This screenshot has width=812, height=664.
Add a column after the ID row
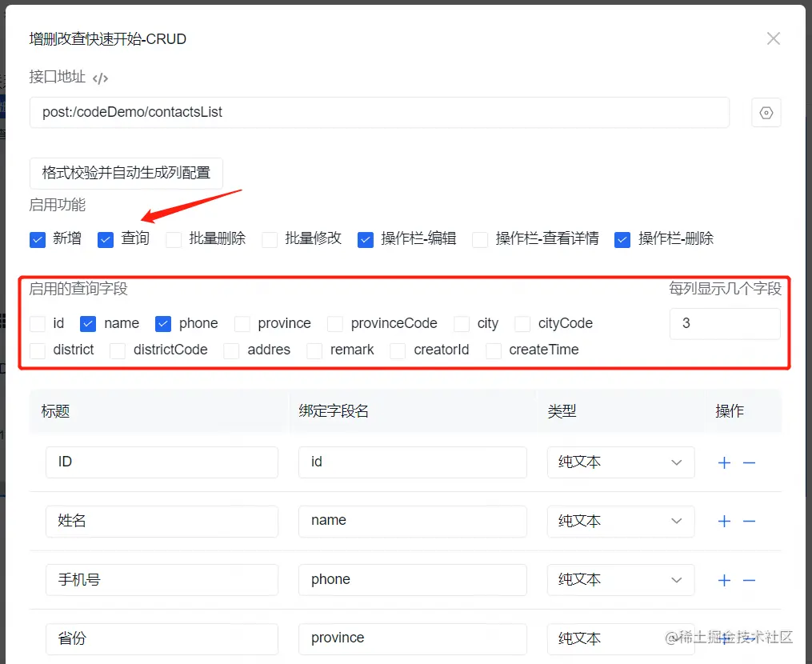tap(723, 462)
